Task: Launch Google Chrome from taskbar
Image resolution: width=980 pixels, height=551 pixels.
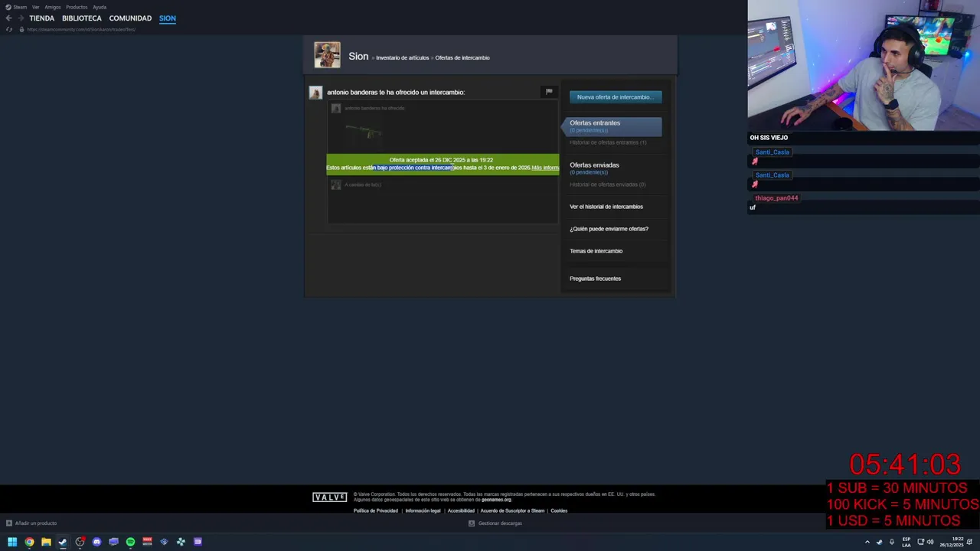Action: click(29, 542)
